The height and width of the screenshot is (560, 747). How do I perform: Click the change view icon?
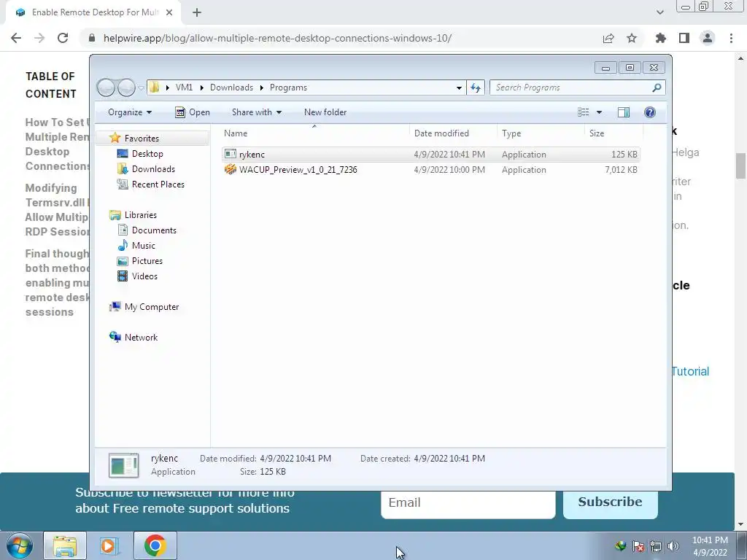point(584,112)
